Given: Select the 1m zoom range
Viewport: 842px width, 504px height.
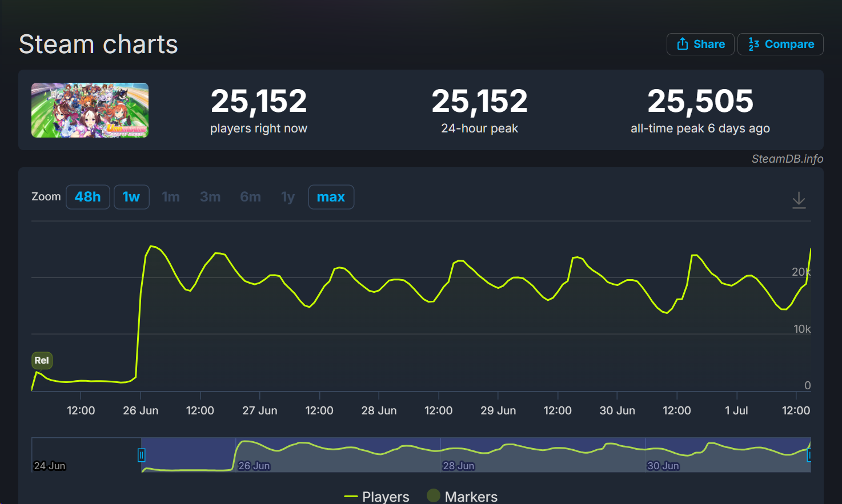Looking at the screenshot, I should 171,197.
